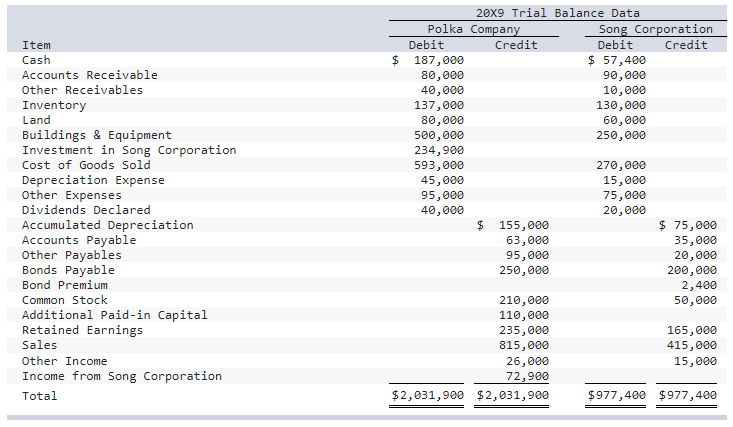Click the Investment in Song Corporation row label
Viewport: 733px width, 427px height.
[x=129, y=150]
